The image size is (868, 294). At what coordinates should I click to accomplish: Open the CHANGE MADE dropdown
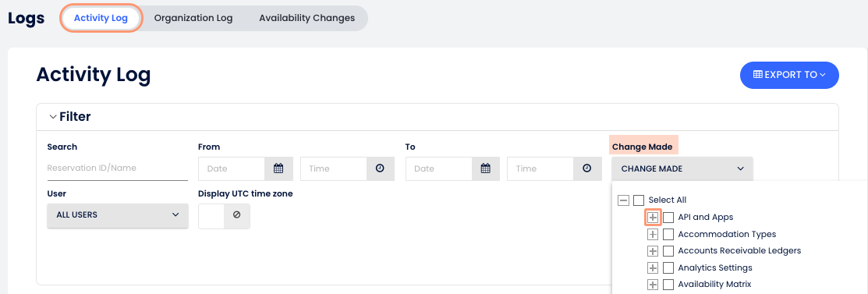pos(682,169)
